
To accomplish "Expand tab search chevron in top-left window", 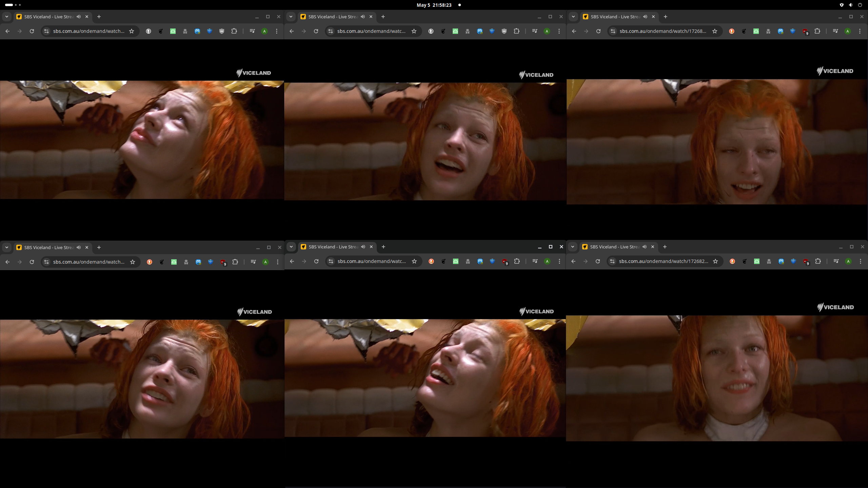I will (x=7, y=17).
